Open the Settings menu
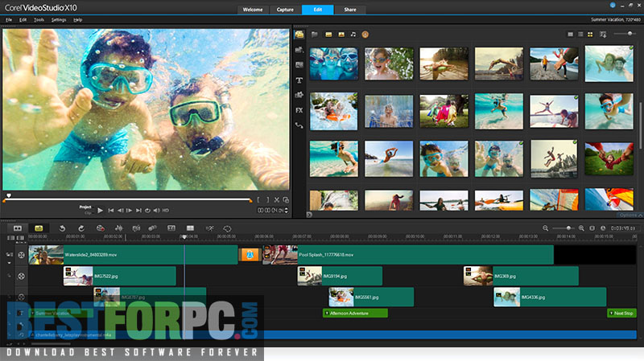 (x=59, y=19)
